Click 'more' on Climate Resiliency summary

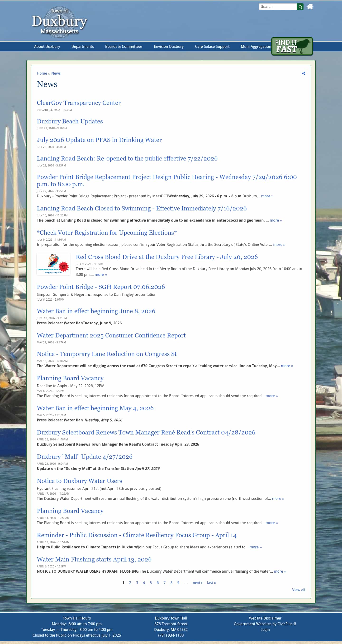[x=256, y=547]
